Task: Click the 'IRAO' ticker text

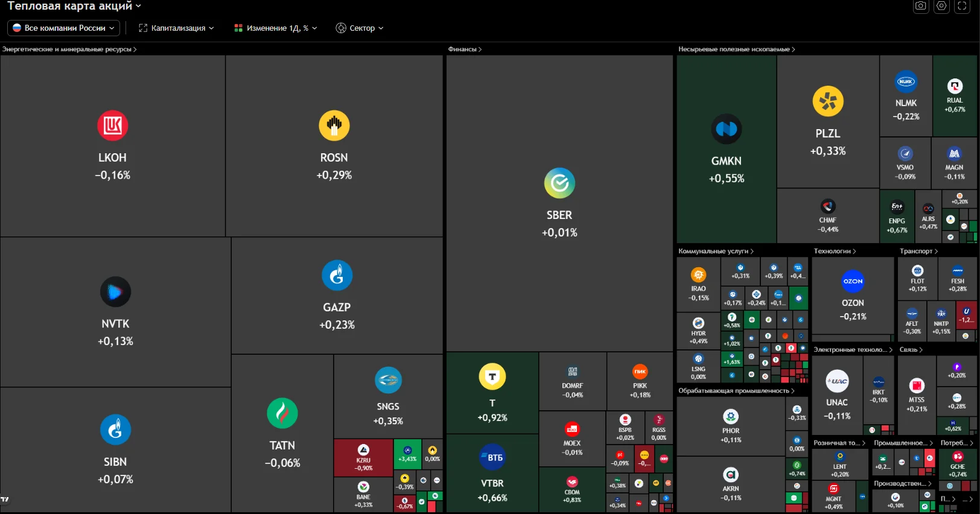Action: [x=699, y=289]
